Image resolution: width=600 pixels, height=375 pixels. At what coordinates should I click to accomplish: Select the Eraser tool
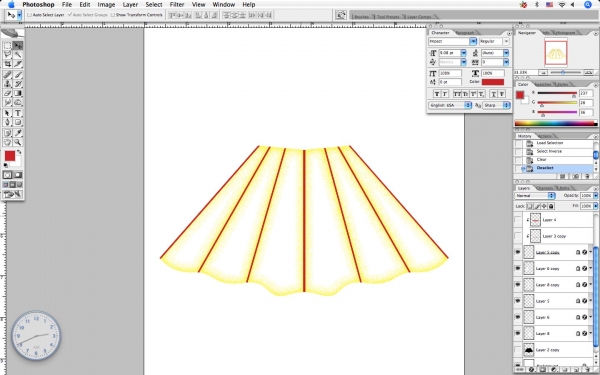click(7, 93)
